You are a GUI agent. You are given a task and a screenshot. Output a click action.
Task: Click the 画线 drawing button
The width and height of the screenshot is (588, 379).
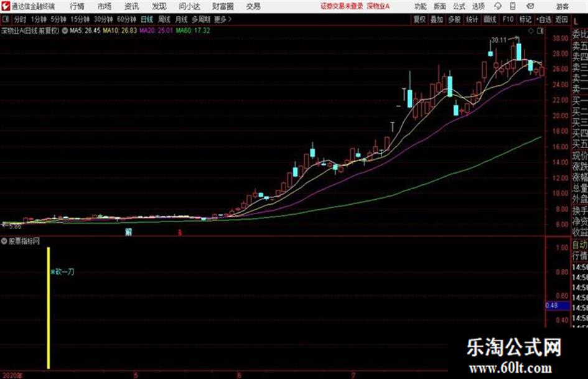[x=490, y=19]
